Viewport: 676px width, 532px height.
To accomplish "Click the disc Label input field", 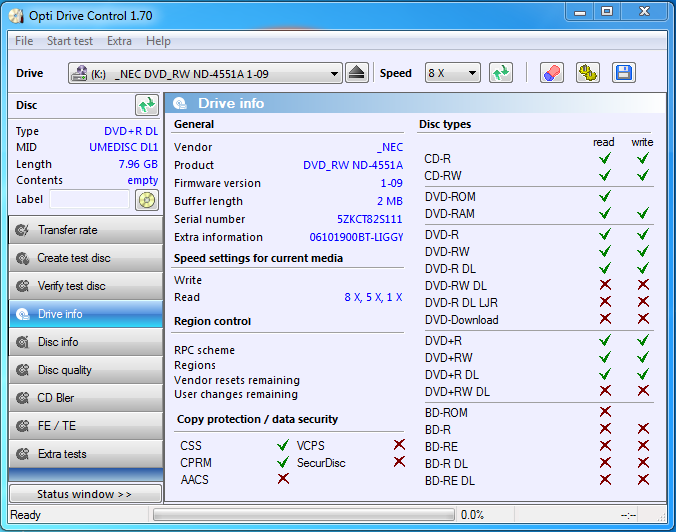I will (x=89, y=200).
